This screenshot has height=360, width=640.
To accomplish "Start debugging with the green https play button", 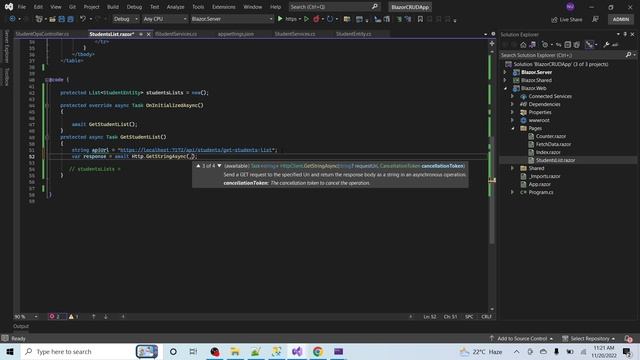I will coord(280,19).
